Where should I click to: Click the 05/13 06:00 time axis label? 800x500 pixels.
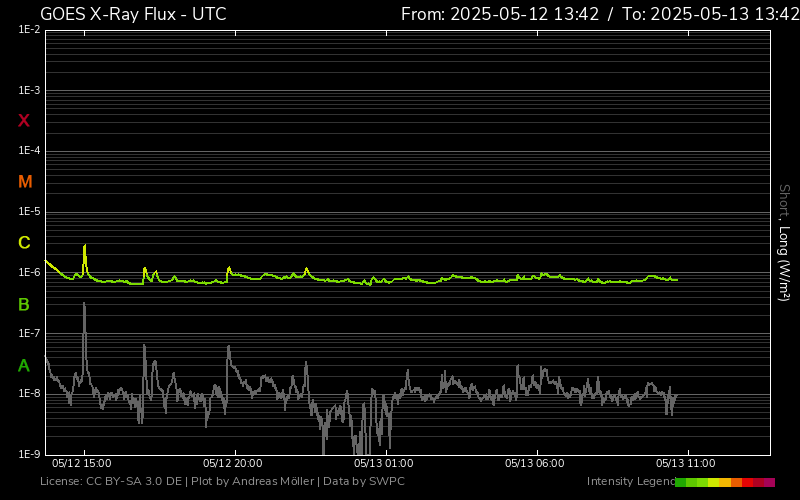(534, 464)
